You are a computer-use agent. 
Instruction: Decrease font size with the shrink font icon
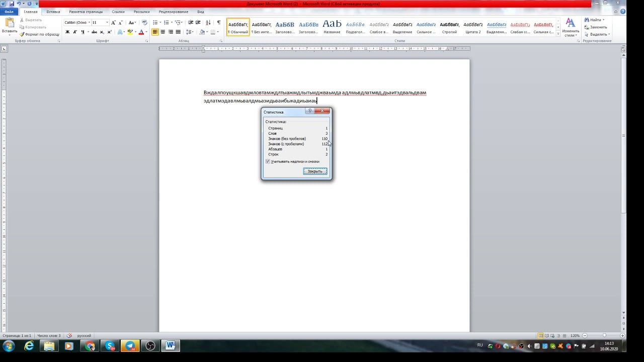(x=120, y=23)
